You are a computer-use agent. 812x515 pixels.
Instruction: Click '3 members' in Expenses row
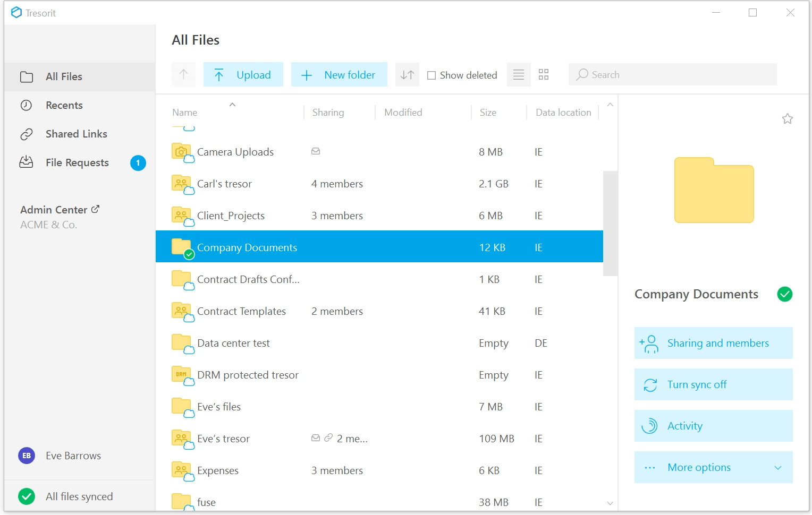click(x=337, y=470)
